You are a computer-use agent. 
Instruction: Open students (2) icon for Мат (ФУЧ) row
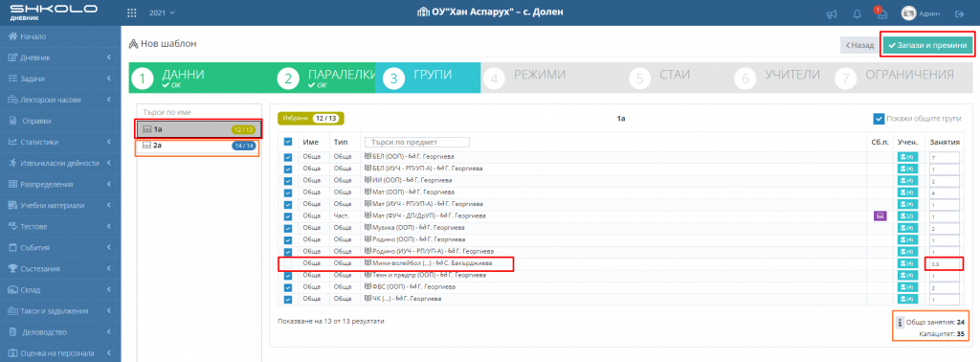[907, 216]
